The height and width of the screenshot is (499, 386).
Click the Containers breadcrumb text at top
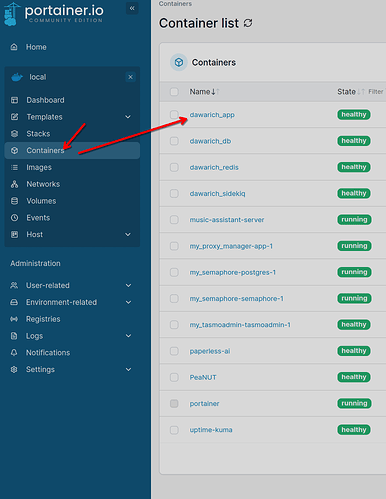[x=175, y=4]
